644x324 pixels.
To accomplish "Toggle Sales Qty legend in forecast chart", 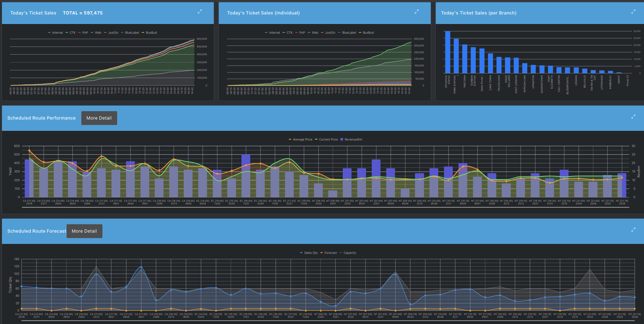I will (310, 253).
